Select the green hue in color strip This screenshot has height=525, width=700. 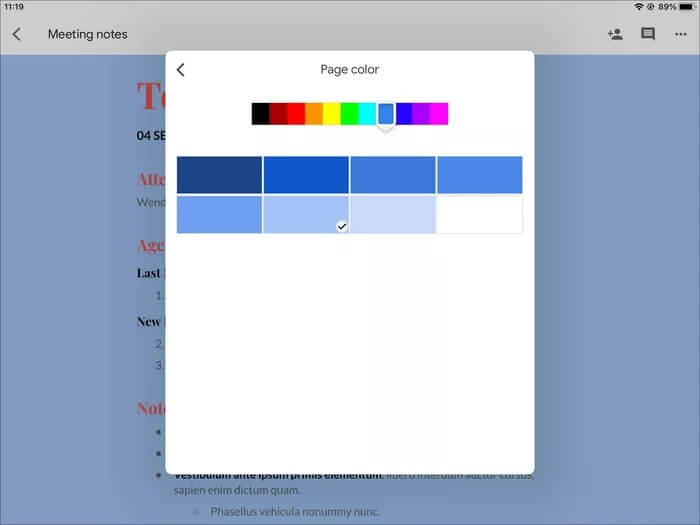pos(350,114)
